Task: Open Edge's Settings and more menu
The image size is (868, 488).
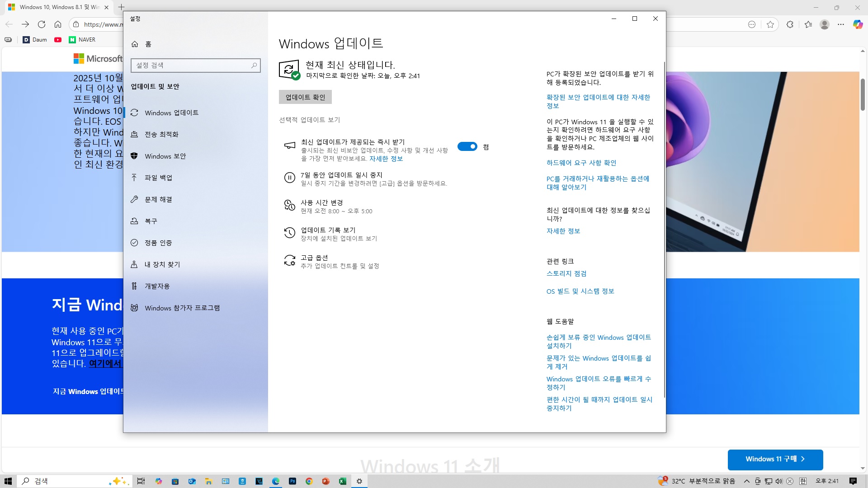Action: point(841,24)
